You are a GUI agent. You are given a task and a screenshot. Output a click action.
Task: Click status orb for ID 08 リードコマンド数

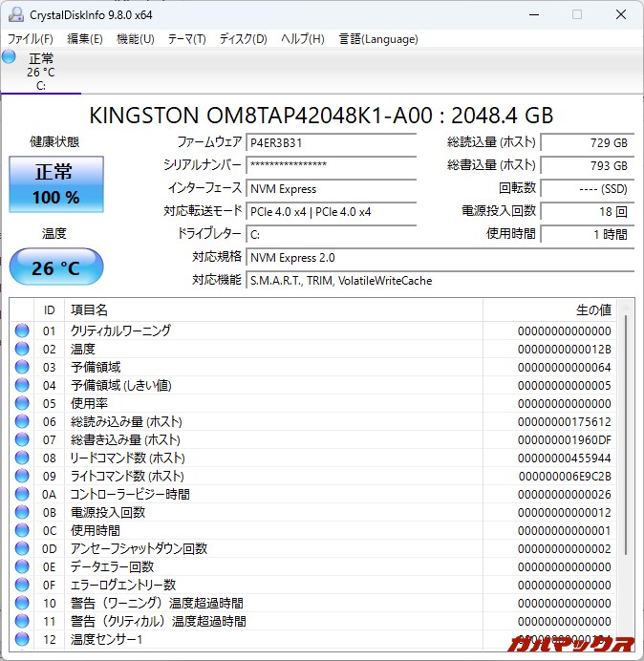[22, 458]
